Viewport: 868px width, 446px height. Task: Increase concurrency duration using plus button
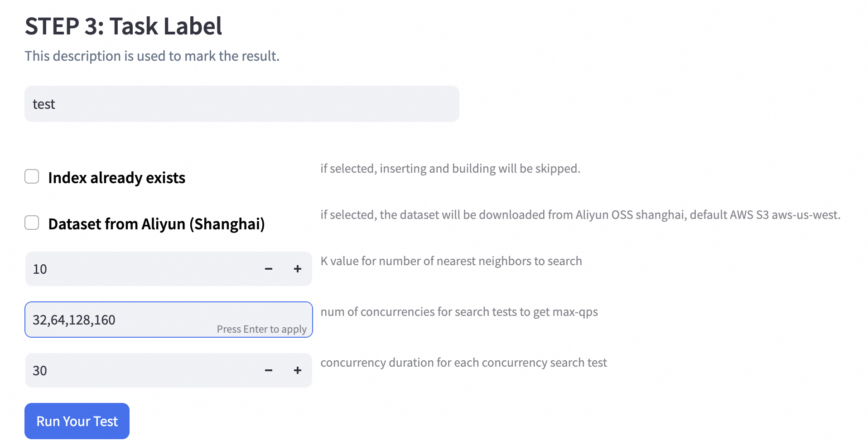298,370
